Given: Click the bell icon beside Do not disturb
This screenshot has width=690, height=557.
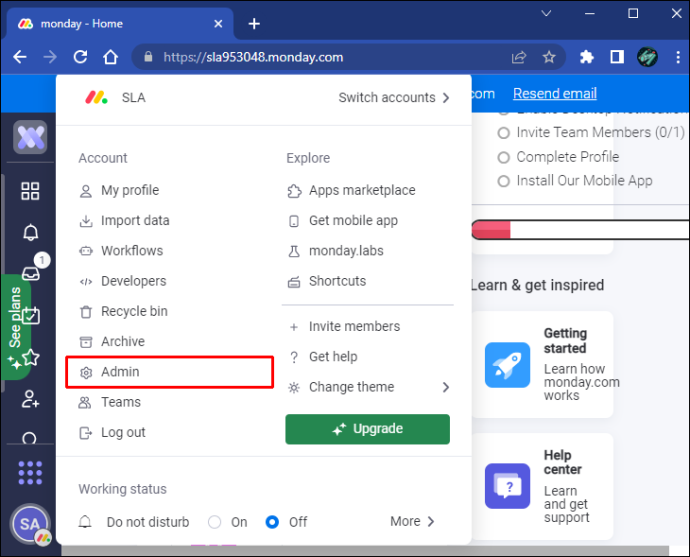Looking at the screenshot, I should [x=85, y=522].
